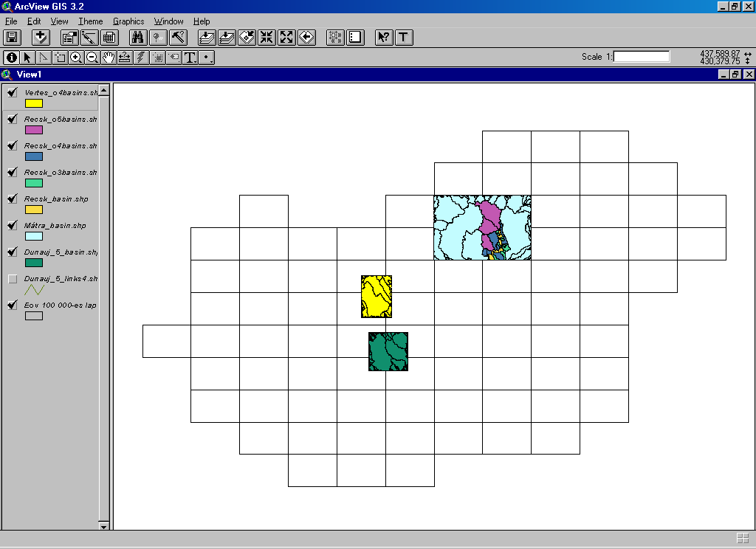Click the Open Theme Table icon

point(109,38)
